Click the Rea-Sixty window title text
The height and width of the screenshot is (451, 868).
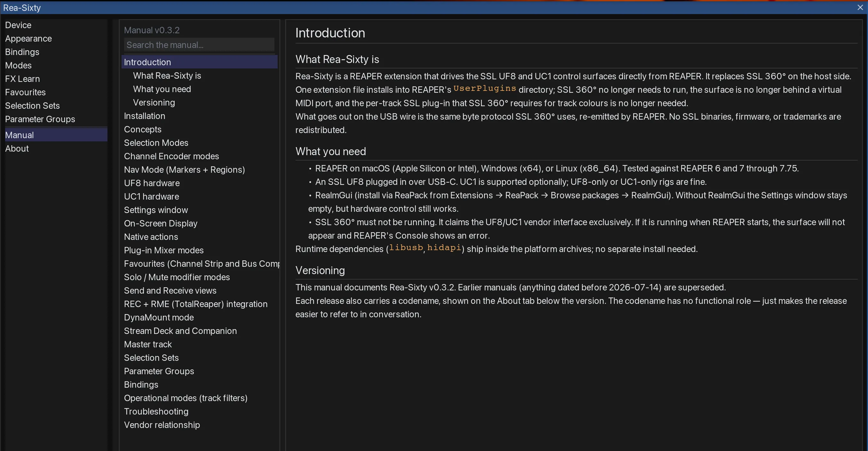point(22,7)
